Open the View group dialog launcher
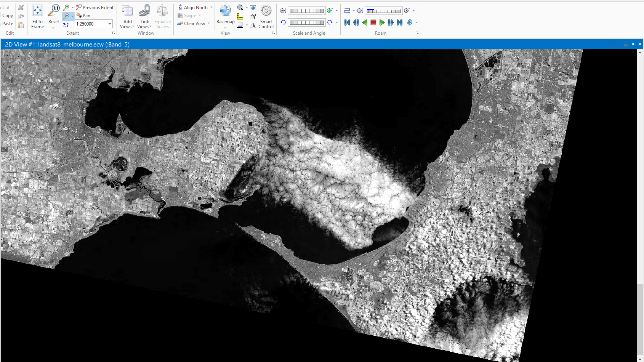Viewport: 644px width, 362px height. click(x=273, y=34)
